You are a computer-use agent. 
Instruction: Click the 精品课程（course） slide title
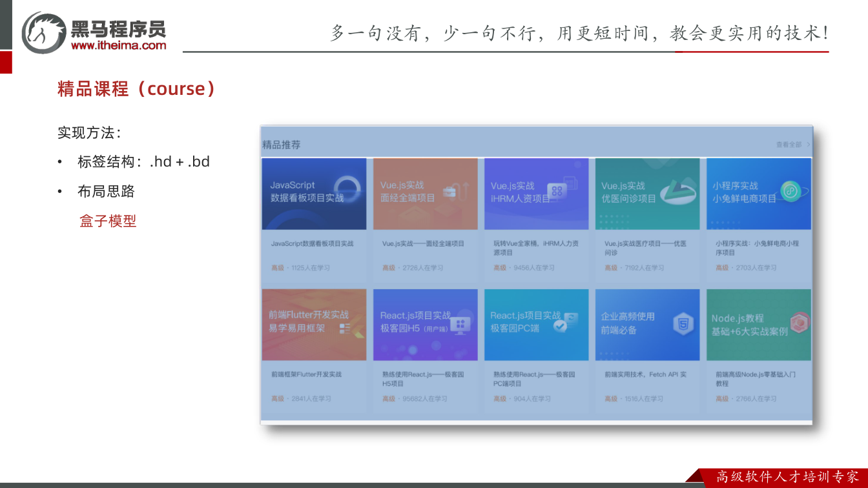click(136, 88)
